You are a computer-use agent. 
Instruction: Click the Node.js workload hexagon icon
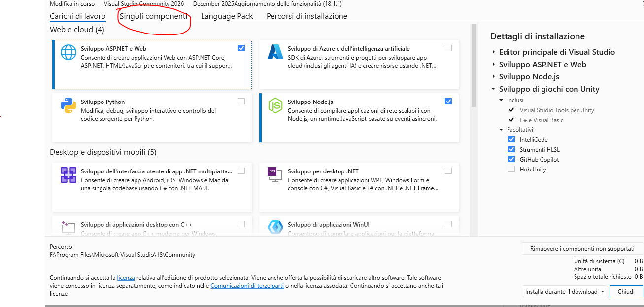click(x=274, y=105)
